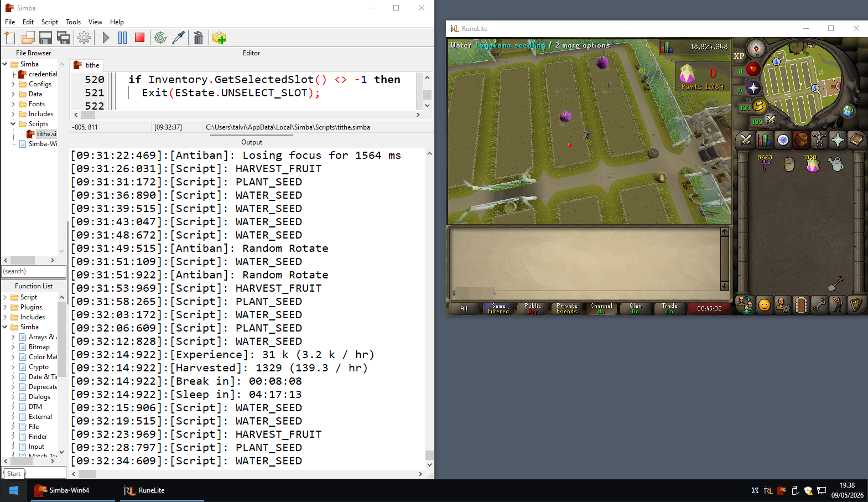Collapse the Scripts folder in File Browser
This screenshot has width=868, height=502.
point(13,124)
